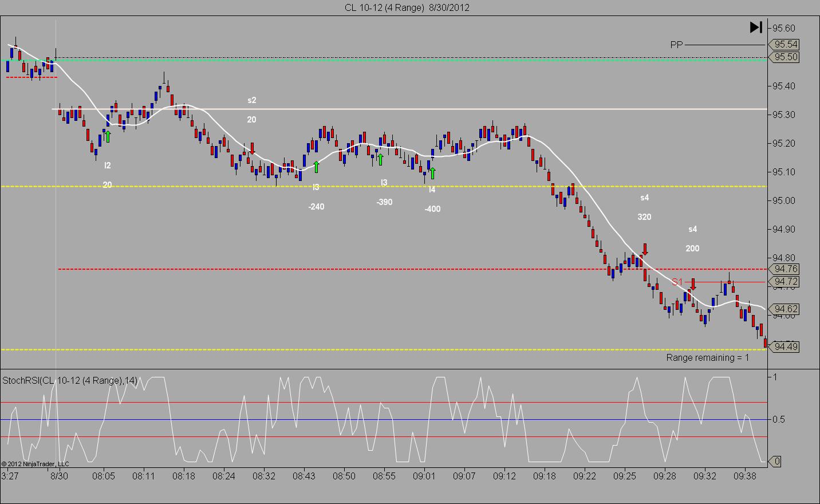Click the 08:32 time axis label

pyautogui.click(x=264, y=476)
